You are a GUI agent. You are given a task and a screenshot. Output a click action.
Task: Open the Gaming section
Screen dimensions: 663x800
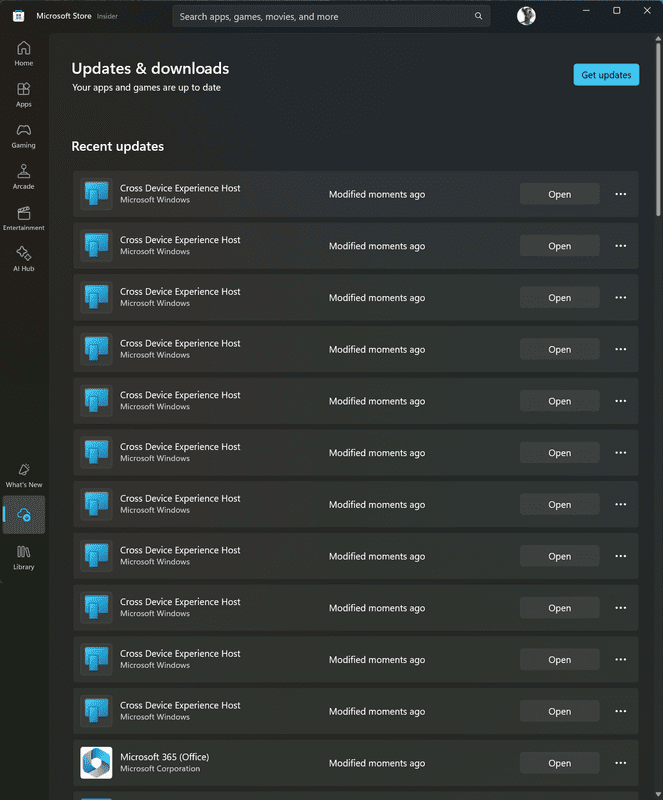point(23,136)
